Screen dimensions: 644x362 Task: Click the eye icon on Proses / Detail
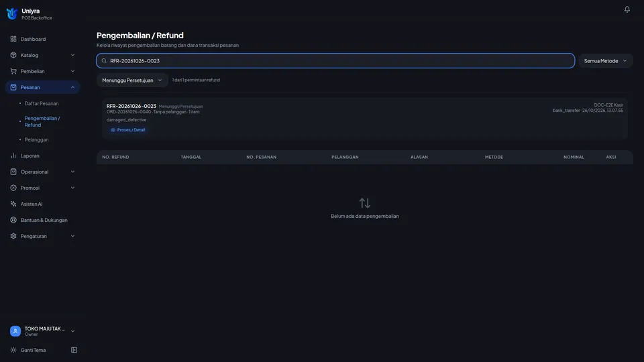[x=113, y=129]
